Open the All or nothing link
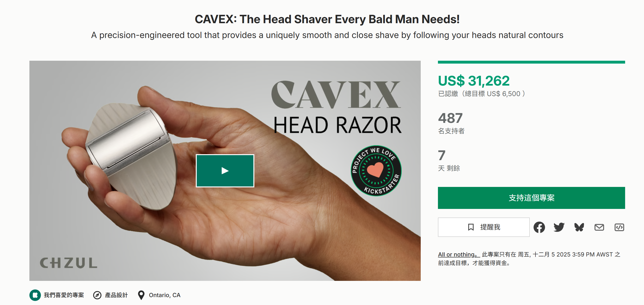This screenshot has height=305, width=644. pyautogui.click(x=459, y=254)
